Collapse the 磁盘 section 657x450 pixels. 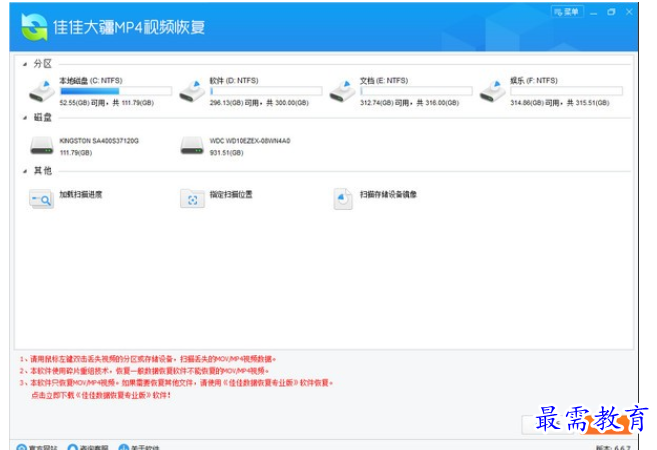pyautogui.click(x=25, y=118)
